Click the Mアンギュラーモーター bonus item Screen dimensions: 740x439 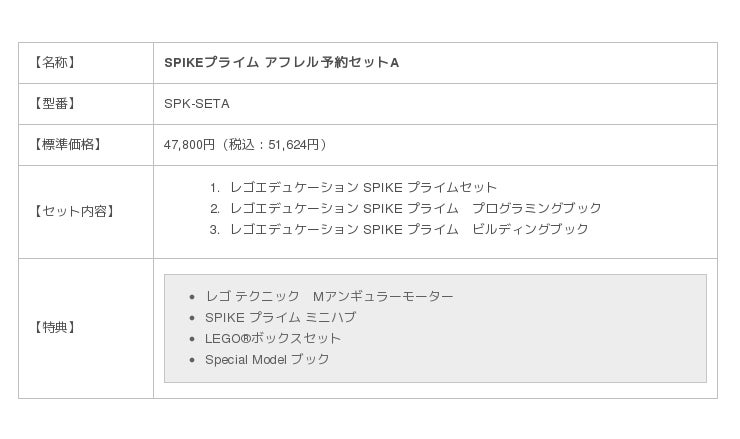[x=329, y=296]
